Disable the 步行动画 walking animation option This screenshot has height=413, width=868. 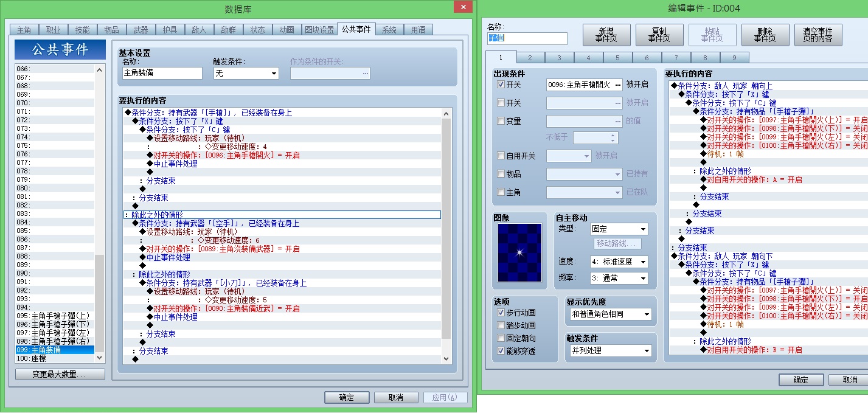point(501,313)
